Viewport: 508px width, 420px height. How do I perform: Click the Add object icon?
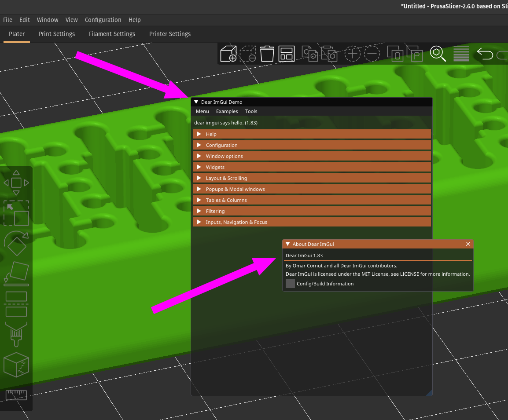[228, 53]
